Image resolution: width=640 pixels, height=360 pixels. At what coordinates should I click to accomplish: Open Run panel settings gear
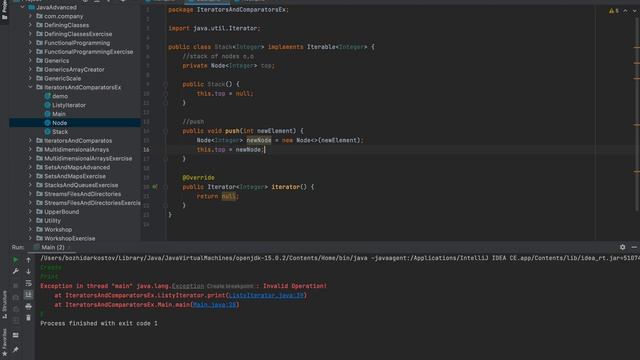pyautogui.click(x=622, y=247)
